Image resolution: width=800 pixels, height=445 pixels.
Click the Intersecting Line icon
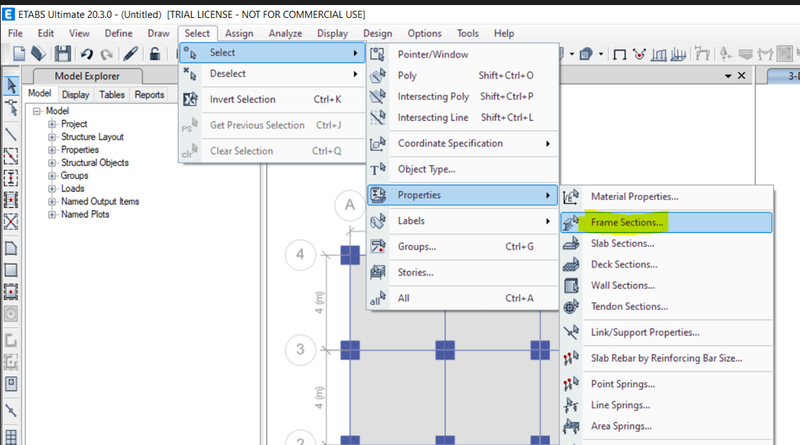[x=378, y=117]
